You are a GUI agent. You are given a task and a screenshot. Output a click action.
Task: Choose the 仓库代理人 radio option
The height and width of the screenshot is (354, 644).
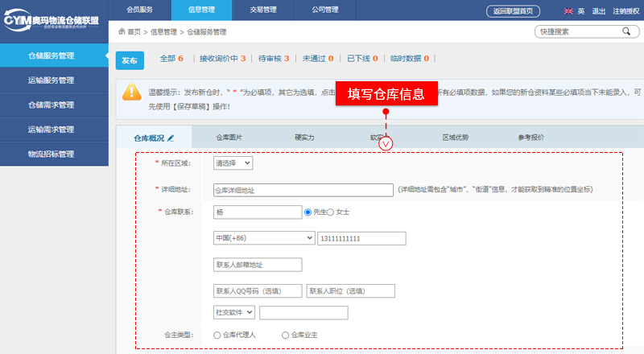tap(217, 335)
